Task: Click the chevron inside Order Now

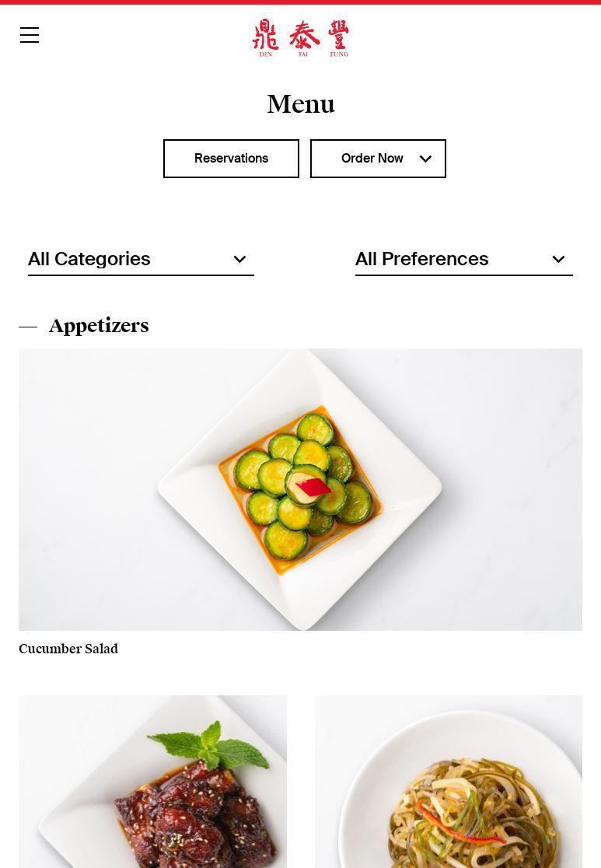Action: [425, 159]
